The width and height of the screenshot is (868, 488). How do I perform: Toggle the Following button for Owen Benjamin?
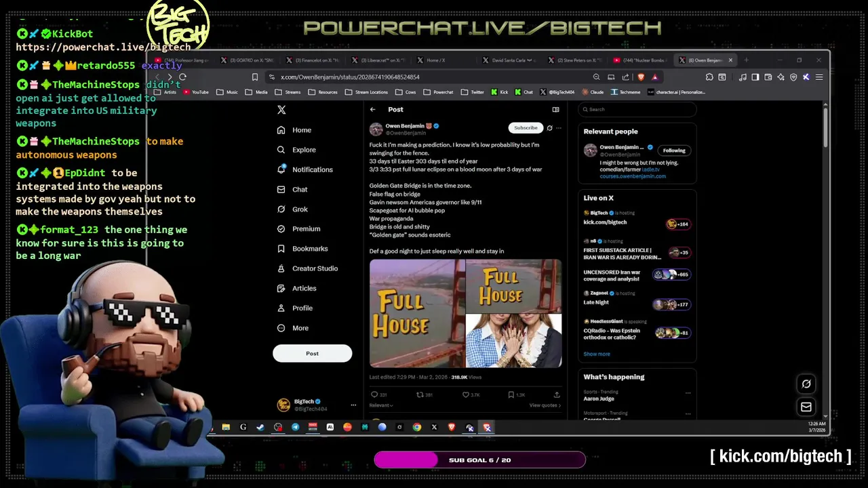pos(674,150)
